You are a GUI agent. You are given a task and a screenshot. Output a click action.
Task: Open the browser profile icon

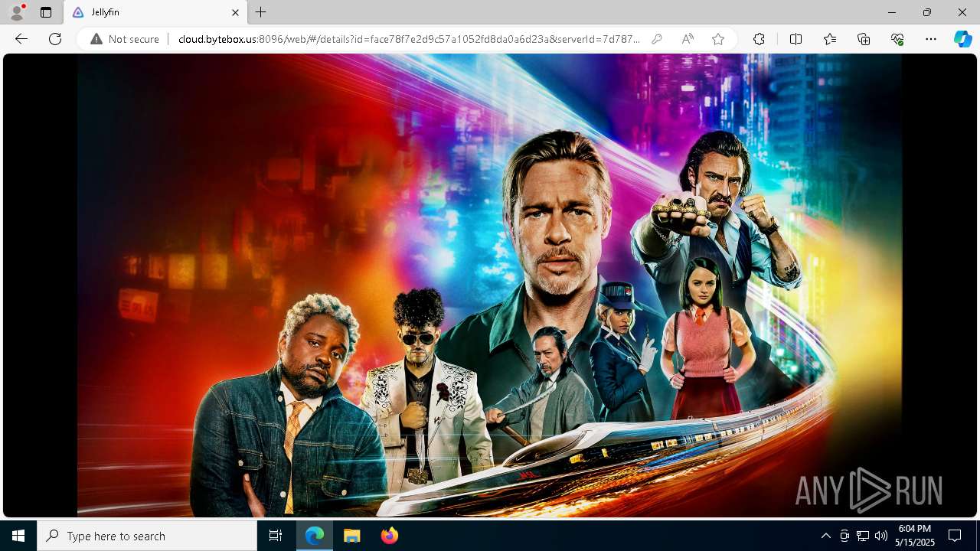pyautogui.click(x=17, y=12)
